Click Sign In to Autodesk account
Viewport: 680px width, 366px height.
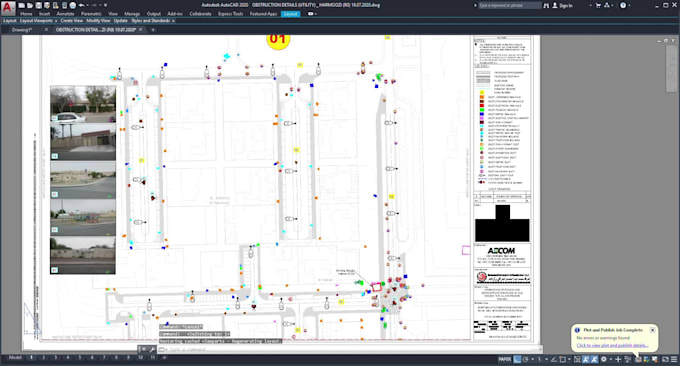coord(563,6)
